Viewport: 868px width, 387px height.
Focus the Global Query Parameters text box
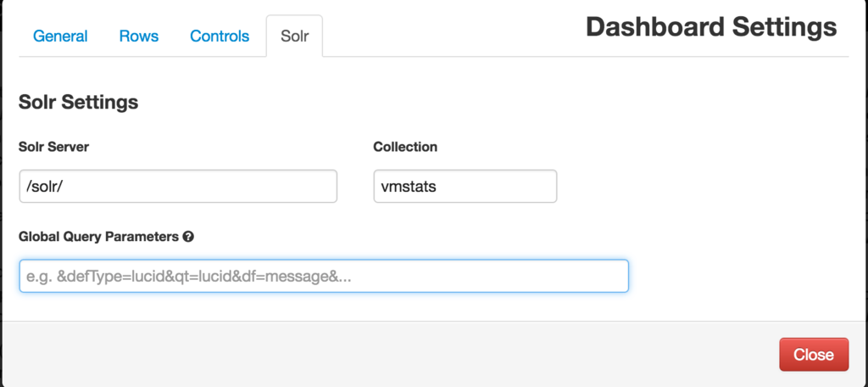click(324, 276)
